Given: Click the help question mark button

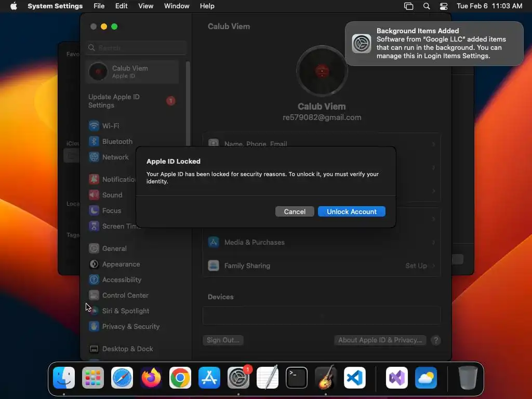Looking at the screenshot, I should click(436, 340).
